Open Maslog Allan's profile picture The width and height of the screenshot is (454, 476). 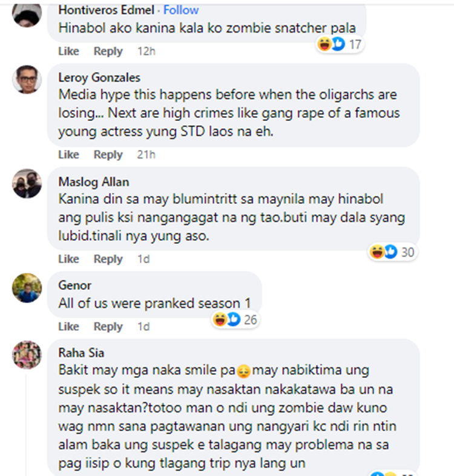point(27,183)
